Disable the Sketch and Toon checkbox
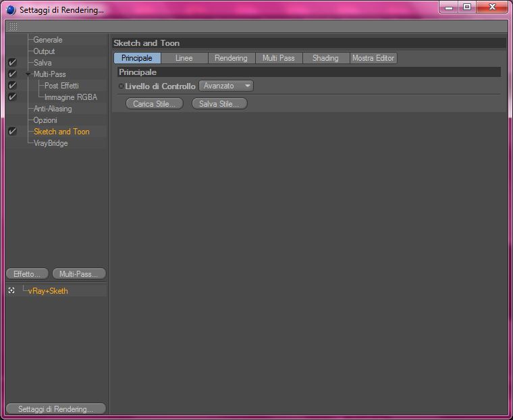The width and height of the screenshot is (513, 420). pyautogui.click(x=12, y=131)
